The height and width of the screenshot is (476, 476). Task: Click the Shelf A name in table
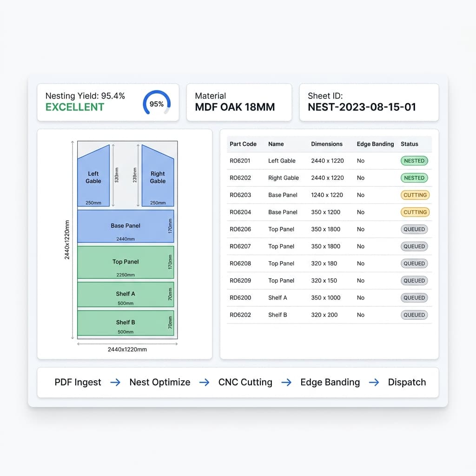(278, 298)
